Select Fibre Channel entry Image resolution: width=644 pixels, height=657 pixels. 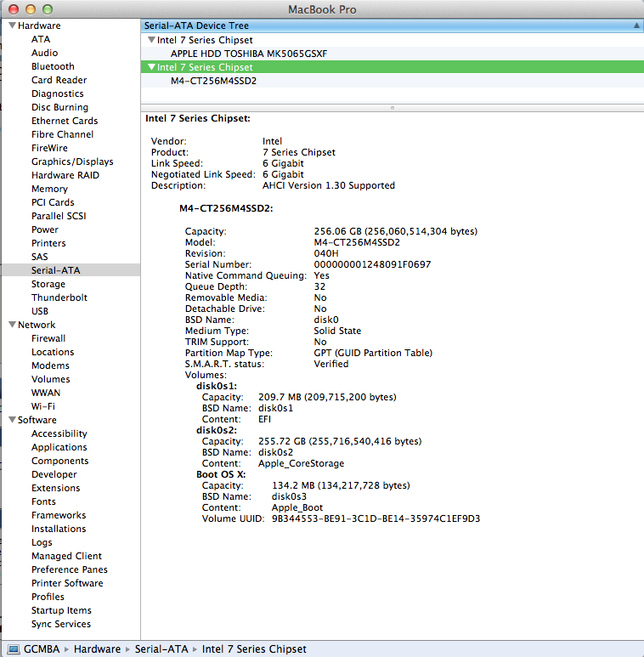[x=62, y=134]
